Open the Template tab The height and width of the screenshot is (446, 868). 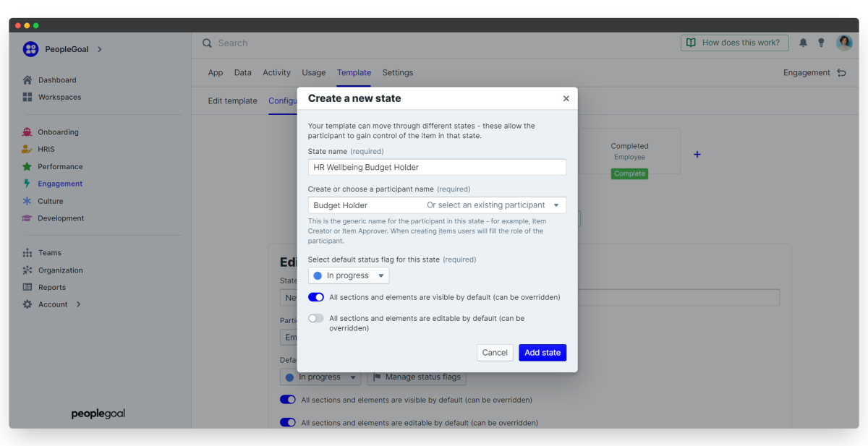click(354, 72)
